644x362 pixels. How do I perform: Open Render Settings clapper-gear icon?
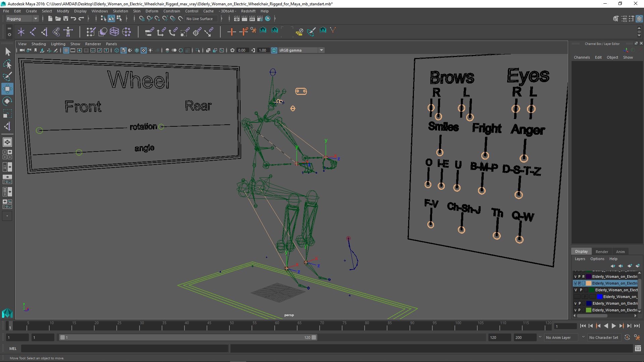(260, 19)
